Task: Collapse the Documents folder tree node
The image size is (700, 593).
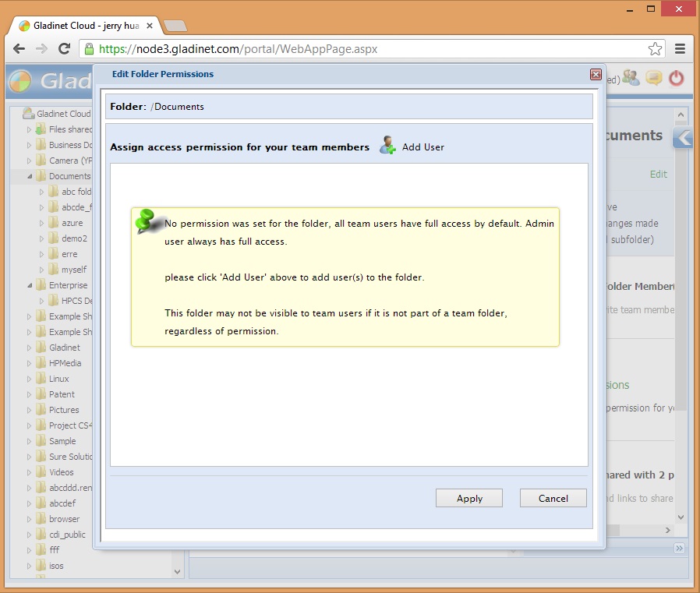Action: click(x=30, y=176)
